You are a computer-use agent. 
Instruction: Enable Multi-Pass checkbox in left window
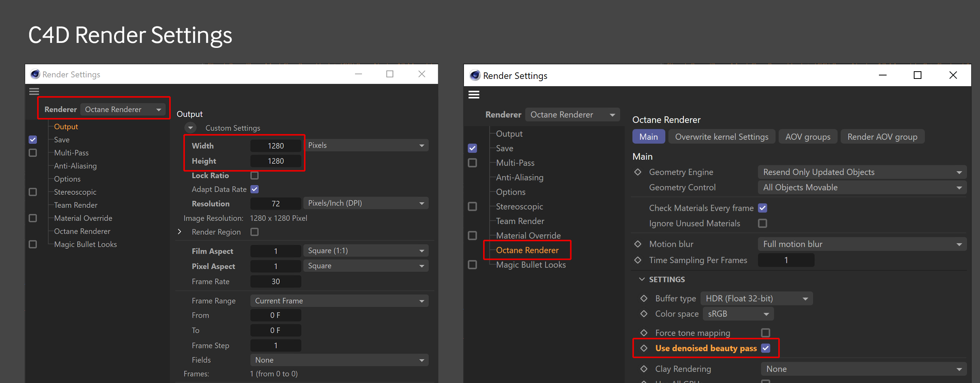(x=33, y=153)
